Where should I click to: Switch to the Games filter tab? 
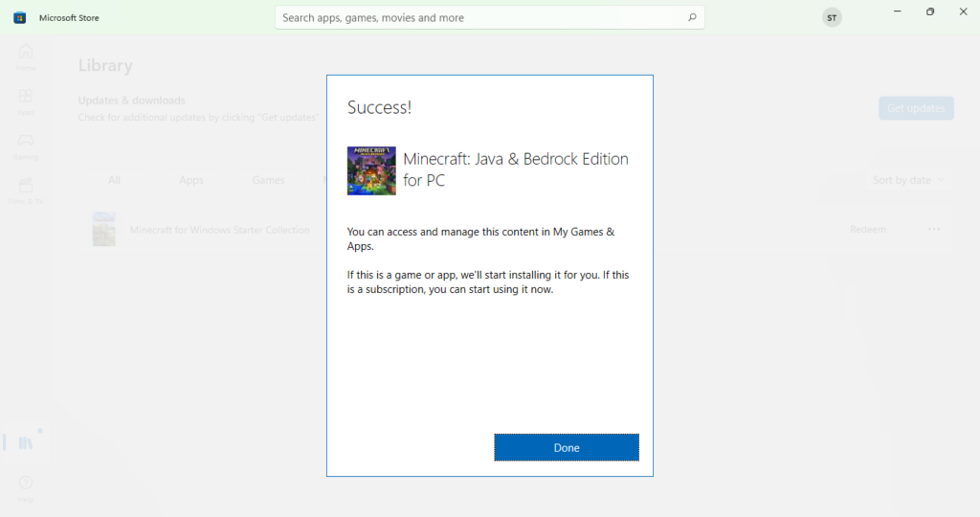coord(268,180)
